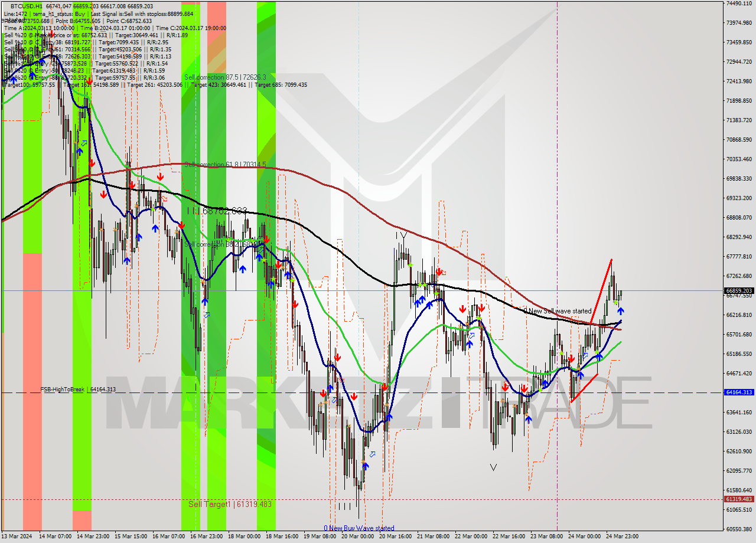
Task: Click the 'Sell Target1 | 61319.483' label
Action: [x=230, y=505]
